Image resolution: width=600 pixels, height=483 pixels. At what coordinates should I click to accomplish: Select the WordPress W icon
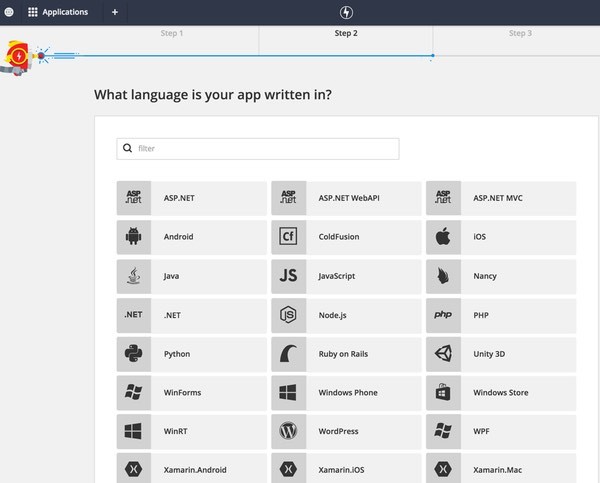288,431
